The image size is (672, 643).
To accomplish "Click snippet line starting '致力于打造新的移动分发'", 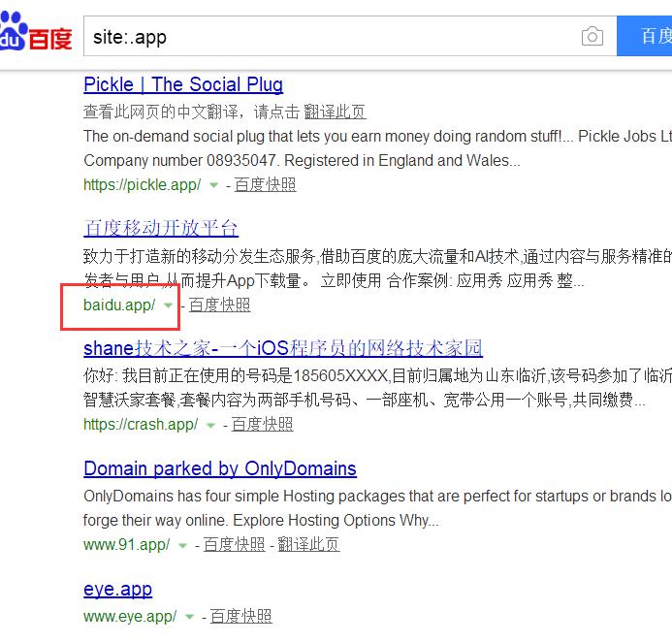I will click(377, 256).
